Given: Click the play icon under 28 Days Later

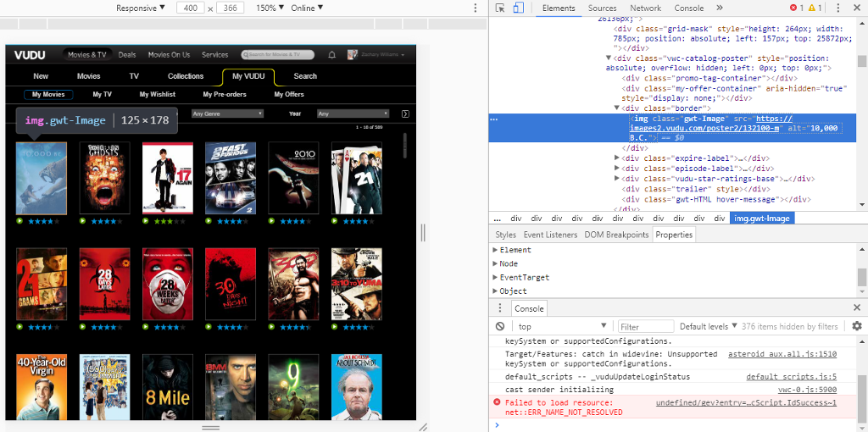Looking at the screenshot, I should pyautogui.click(x=83, y=327).
